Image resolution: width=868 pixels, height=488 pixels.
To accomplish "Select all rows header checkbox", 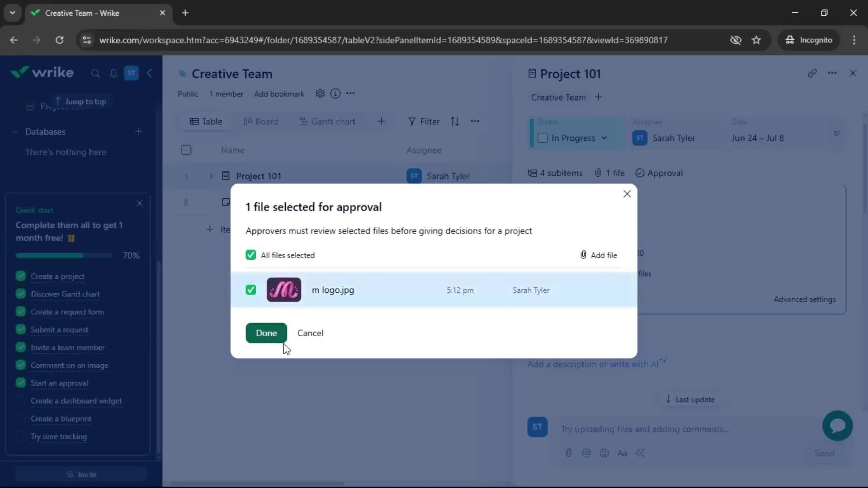I will pyautogui.click(x=186, y=150).
